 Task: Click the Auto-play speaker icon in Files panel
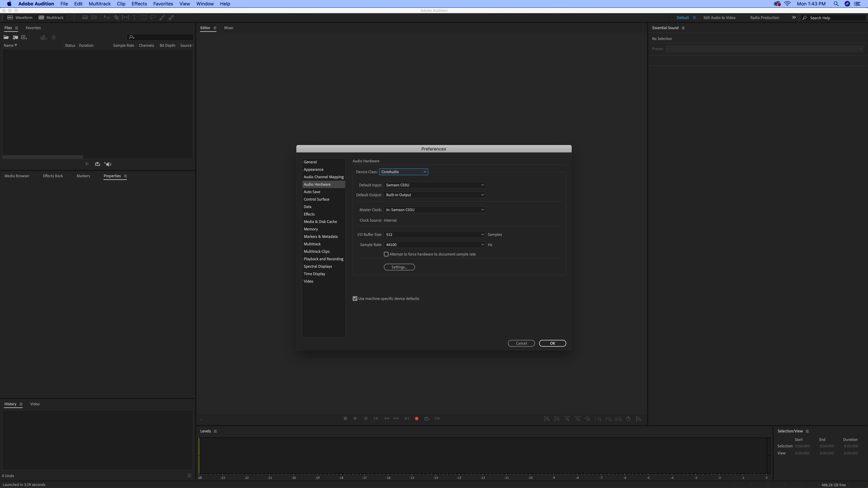(x=108, y=164)
